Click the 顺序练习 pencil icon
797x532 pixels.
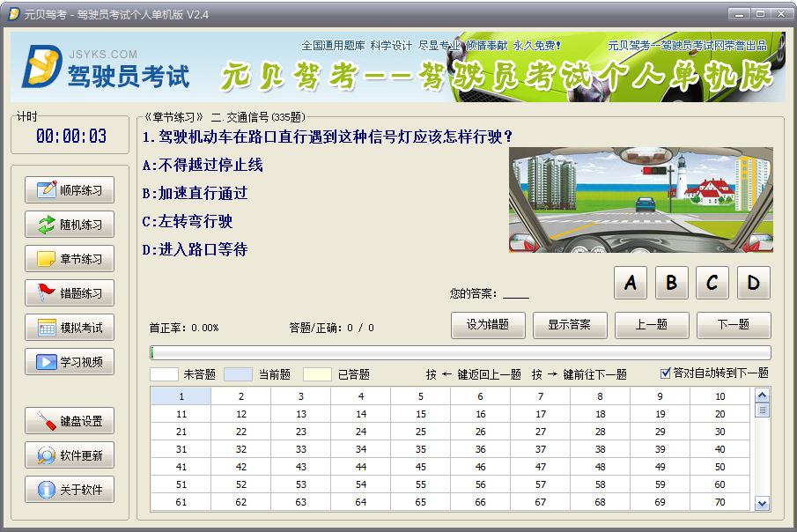[46, 189]
